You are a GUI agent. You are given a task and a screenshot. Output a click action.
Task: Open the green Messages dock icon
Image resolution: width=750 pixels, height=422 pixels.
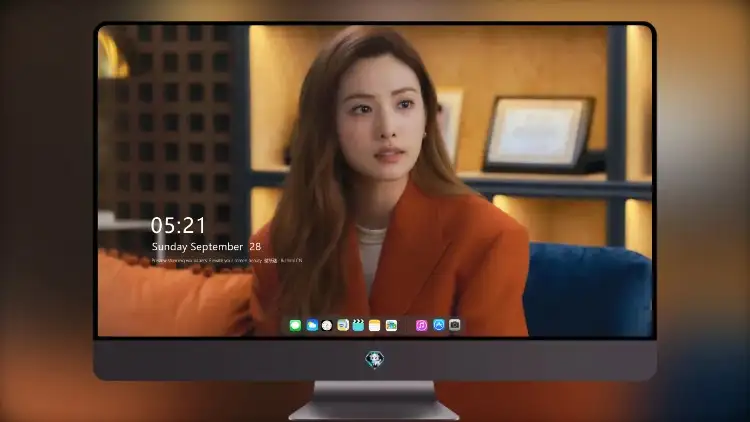[x=295, y=325]
